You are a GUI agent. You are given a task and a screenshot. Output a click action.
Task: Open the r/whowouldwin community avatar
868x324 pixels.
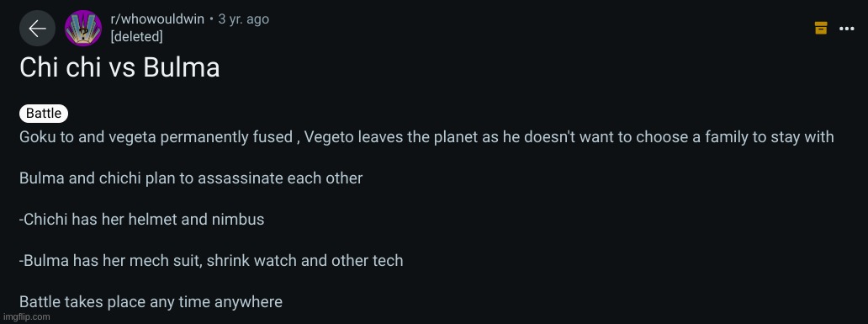83,29
